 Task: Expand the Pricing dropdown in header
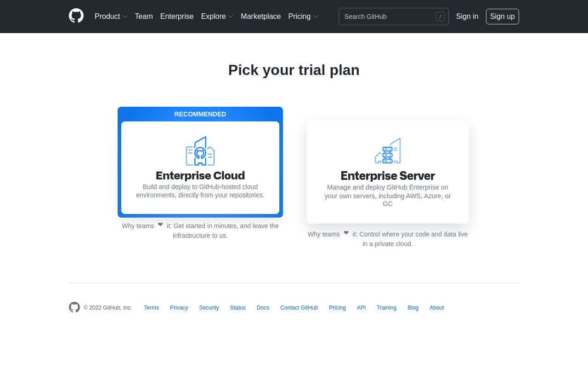click(303, 17)
